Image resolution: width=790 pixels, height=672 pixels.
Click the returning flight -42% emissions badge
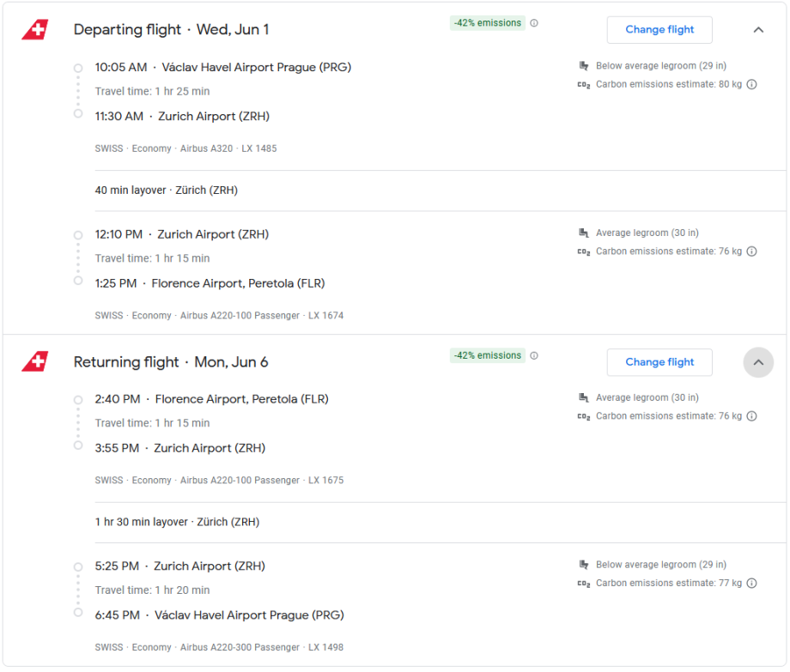point(487,355)
